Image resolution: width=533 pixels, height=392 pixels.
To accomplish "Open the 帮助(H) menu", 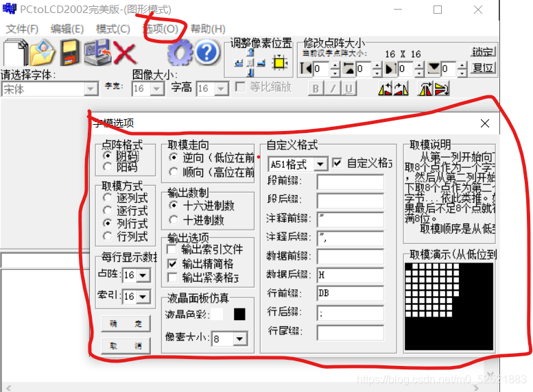I will coord(208,29).
